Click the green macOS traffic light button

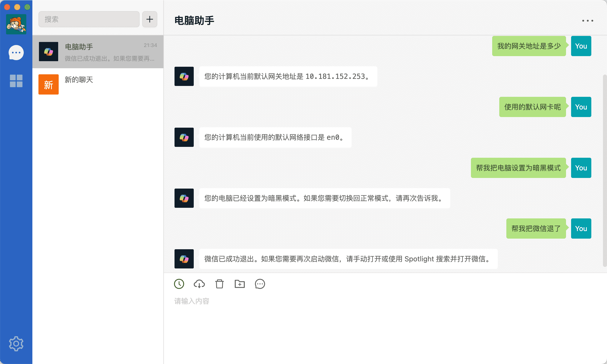coord(27,7)
